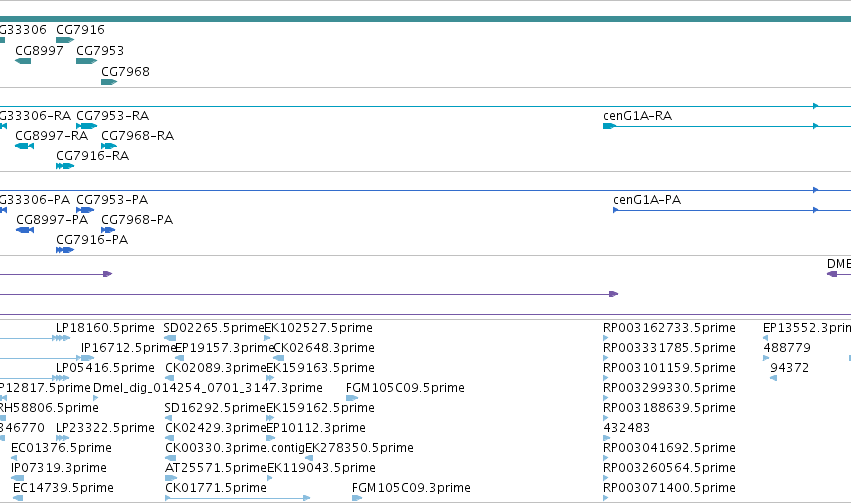Select EST EK159163.5prime
This screenshot has width=851, height=503.
click(320, 368)
